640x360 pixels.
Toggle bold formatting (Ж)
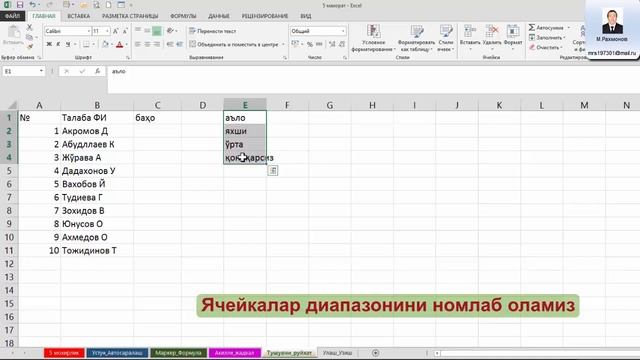[49, 44]
